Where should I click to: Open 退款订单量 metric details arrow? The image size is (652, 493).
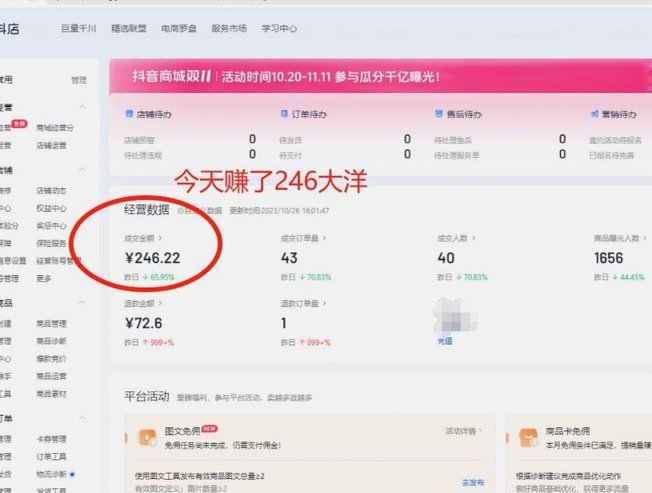tap(324, 303)
